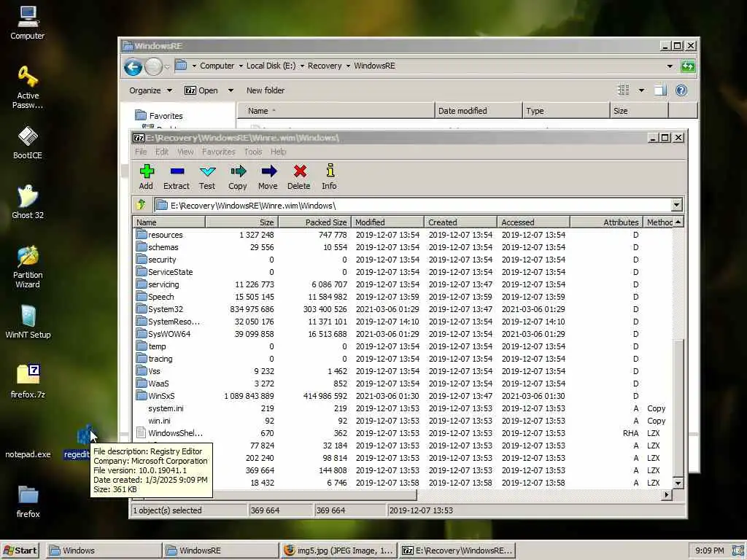The image size is (747, 560).
Task: Open recent pages dropdown beside Forward
Action: coord(167,66)
